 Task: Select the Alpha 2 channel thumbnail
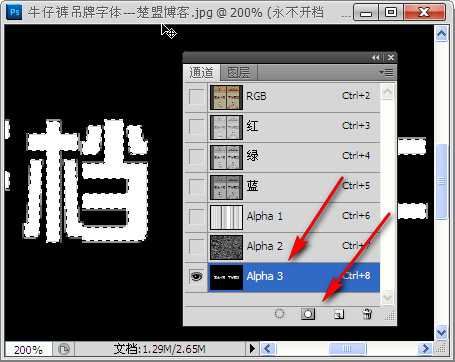tap(226, 247)
